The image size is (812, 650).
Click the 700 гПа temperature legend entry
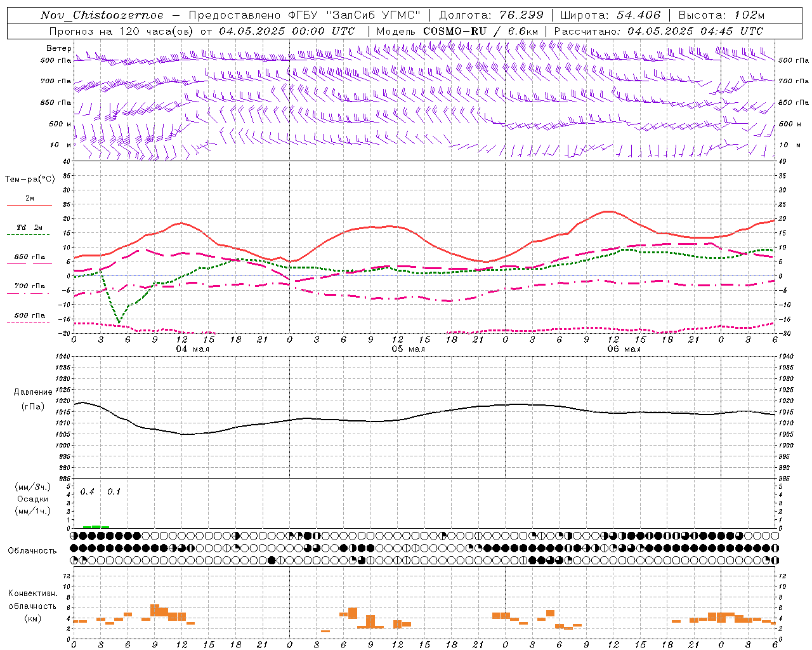click(29, 286)
